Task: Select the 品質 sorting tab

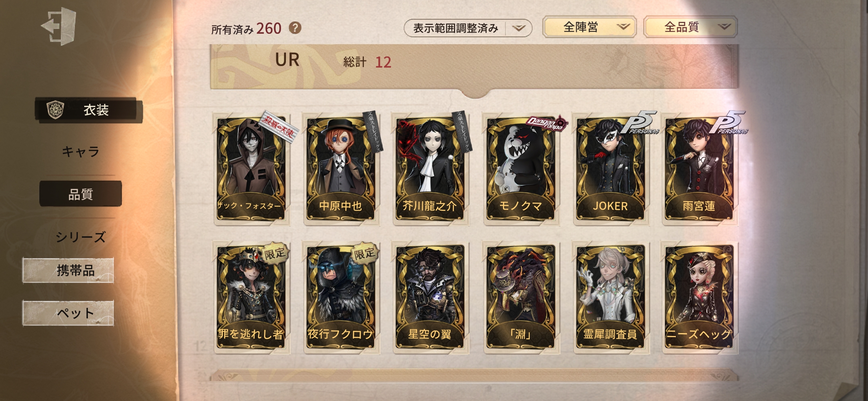Action: tap(80, 194)
